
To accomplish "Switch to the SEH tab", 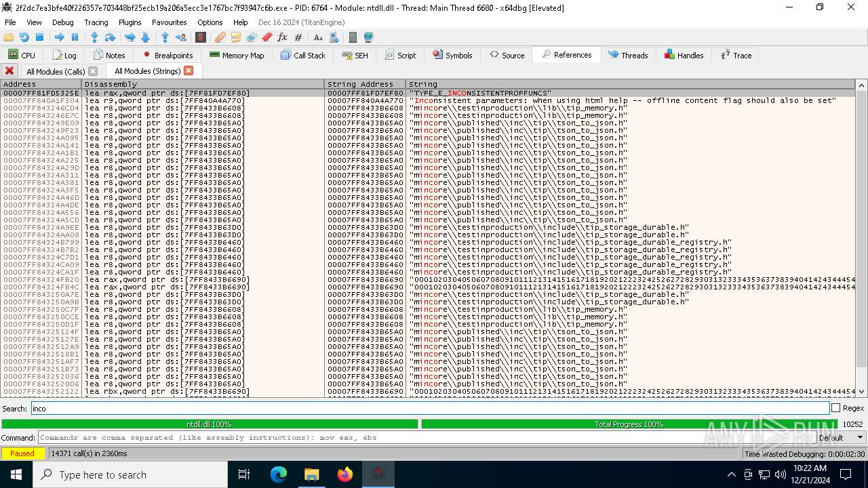I will click(x=355, y=55).
